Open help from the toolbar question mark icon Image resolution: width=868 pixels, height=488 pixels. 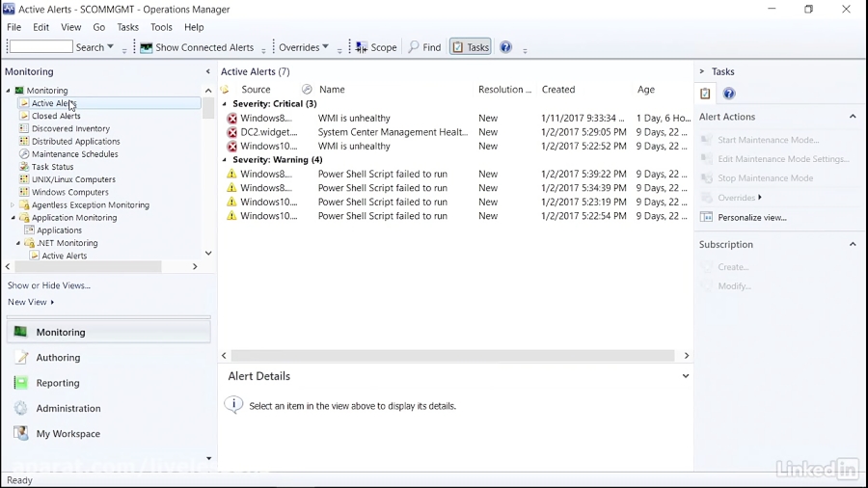click(506, 47)
